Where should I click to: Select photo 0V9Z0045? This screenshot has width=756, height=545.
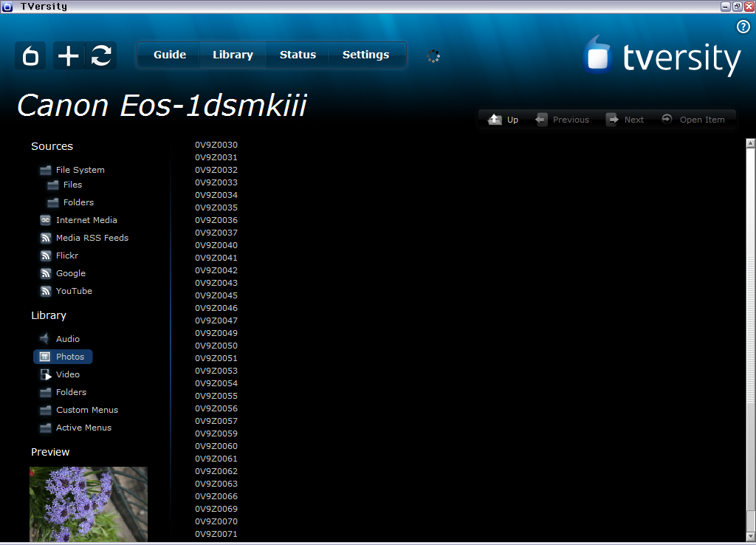[x=216, y=295]
